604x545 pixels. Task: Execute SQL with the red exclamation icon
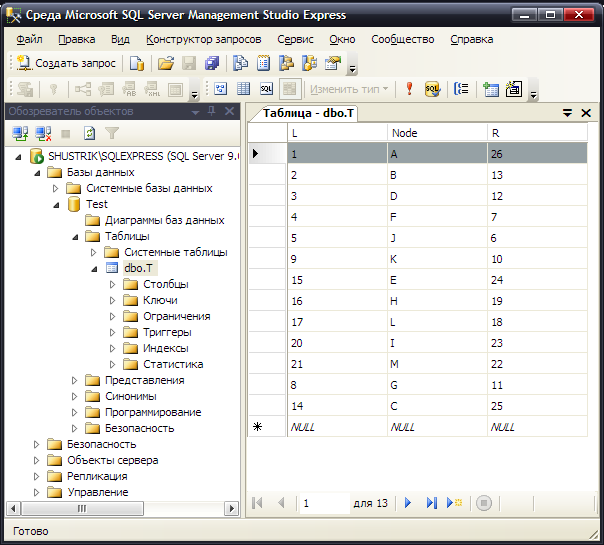[x=409, y=89]
